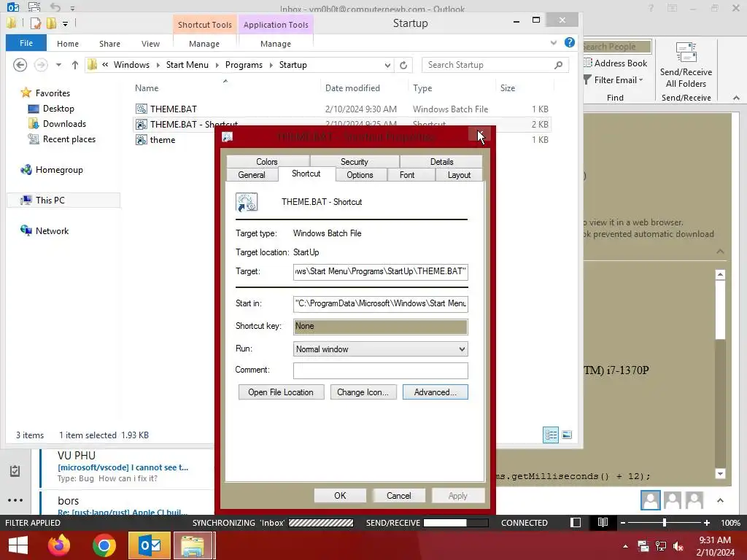
Task: Open Outlook Tasks navigation icon
Action: pyautogui.click(x=15, y=470)
